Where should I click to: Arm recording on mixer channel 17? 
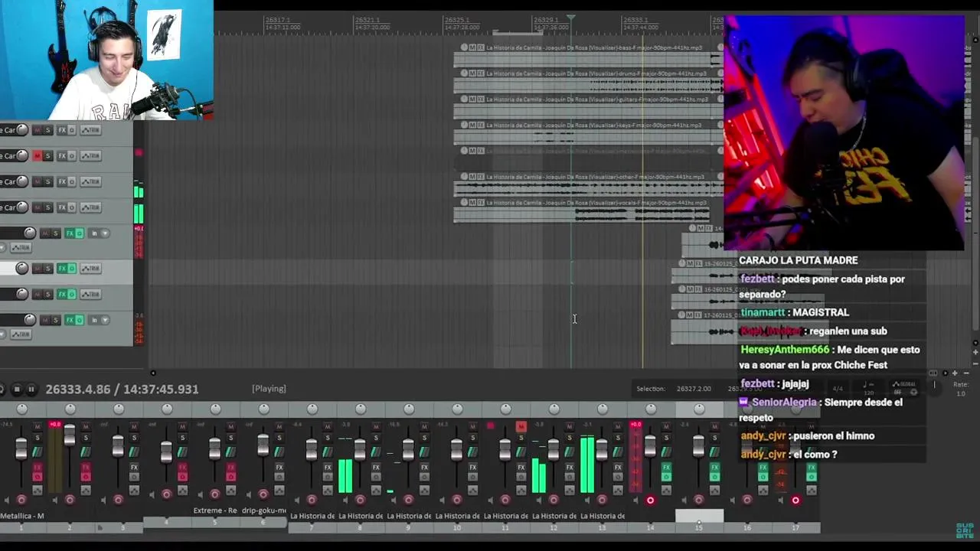795,500
